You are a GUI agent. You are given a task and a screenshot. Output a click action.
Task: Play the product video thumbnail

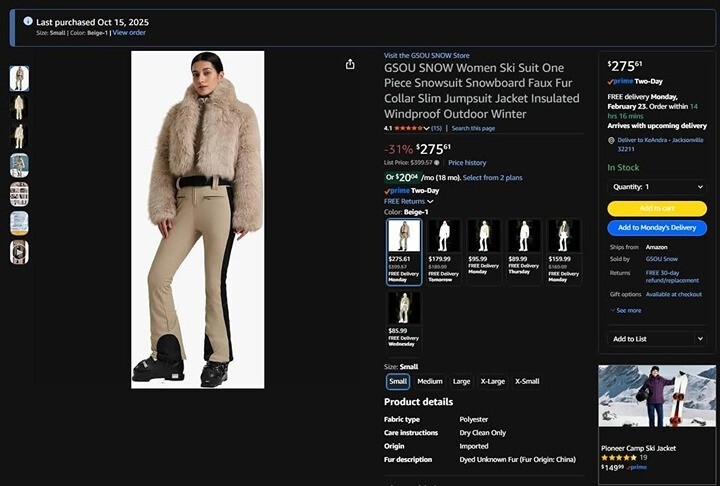19,252
